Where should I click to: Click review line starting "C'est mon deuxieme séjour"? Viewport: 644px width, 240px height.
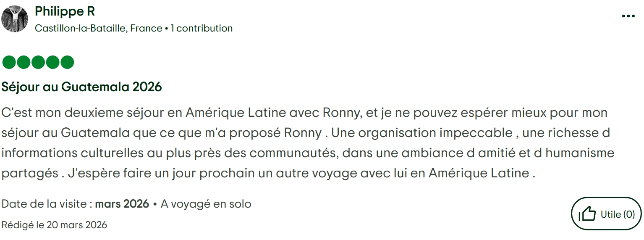[304, 113]
